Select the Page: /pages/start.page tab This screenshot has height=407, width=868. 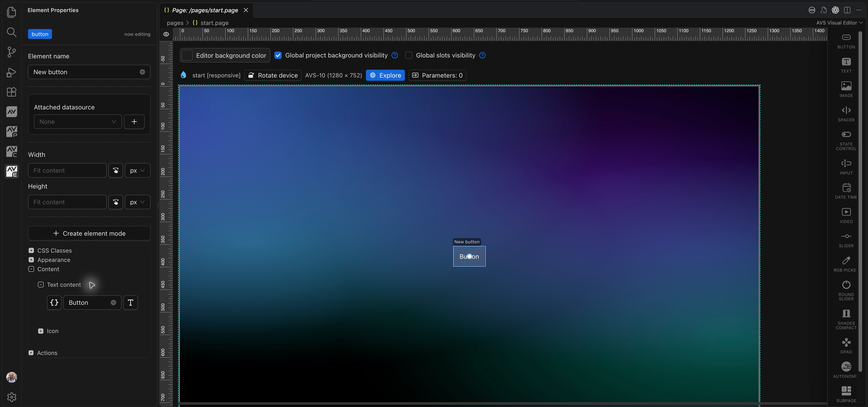coord(206,10)
